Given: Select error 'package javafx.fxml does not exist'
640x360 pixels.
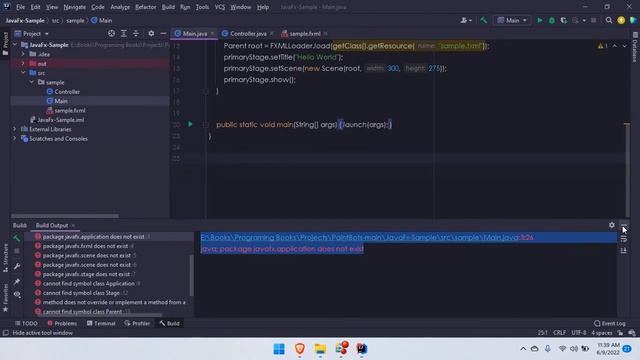Looking at the screenshot, I should click(x=85, y=246).
